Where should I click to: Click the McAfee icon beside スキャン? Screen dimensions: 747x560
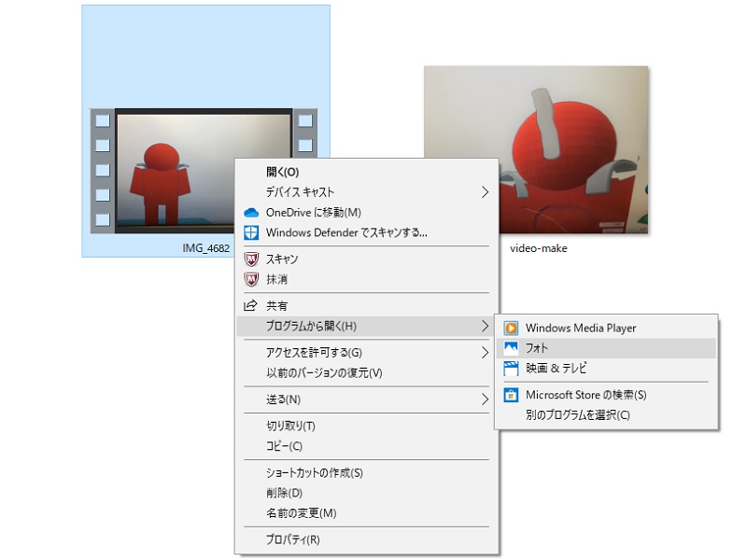251,259
